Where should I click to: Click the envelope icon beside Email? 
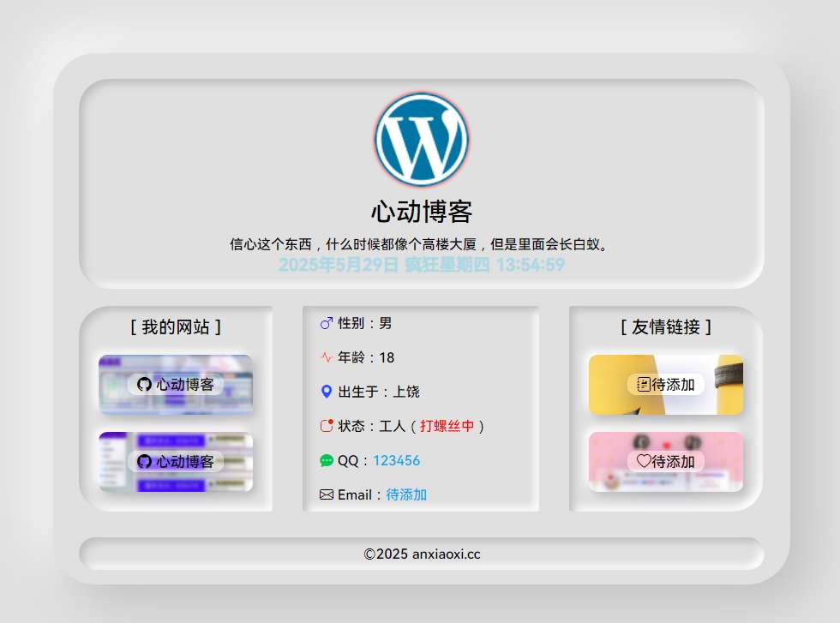pos(327,494)
